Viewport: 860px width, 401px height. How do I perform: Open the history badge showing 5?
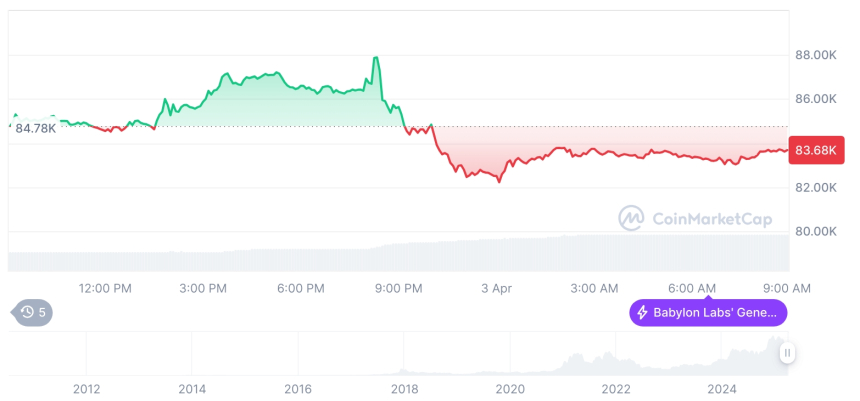[33, 313]
